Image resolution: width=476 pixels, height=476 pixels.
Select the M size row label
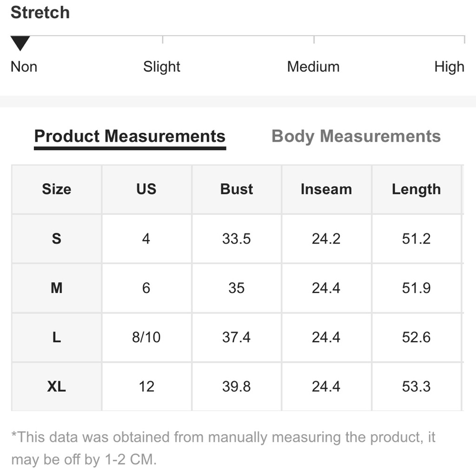coord(56,288)
